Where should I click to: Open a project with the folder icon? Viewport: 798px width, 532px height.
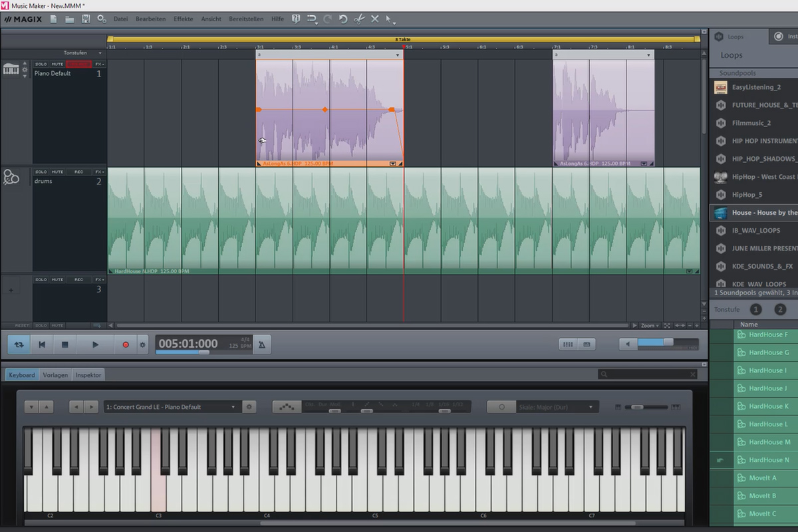coord(69,19)
